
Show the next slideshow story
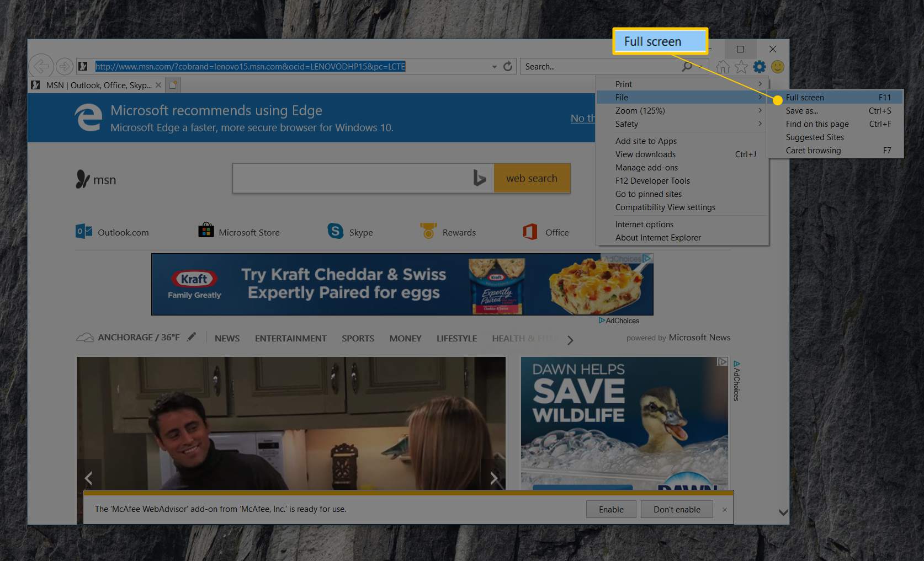pos(493,478)
